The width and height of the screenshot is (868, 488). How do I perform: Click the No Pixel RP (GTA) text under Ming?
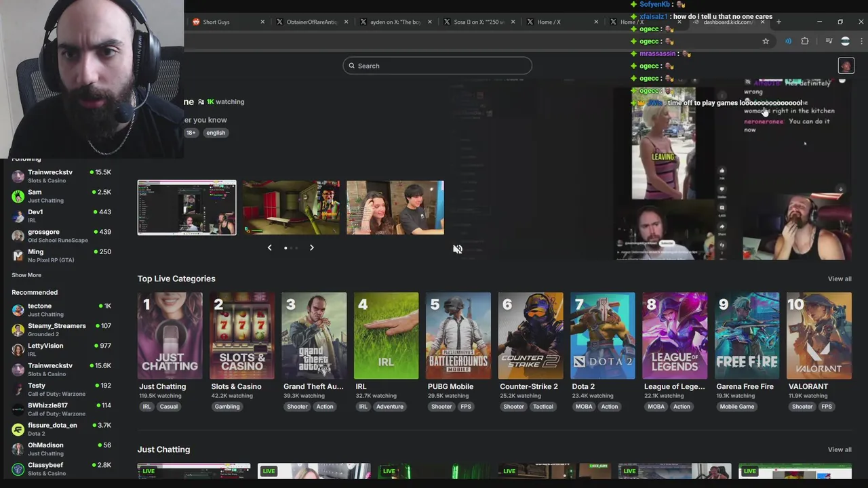[x=51, y=260]
